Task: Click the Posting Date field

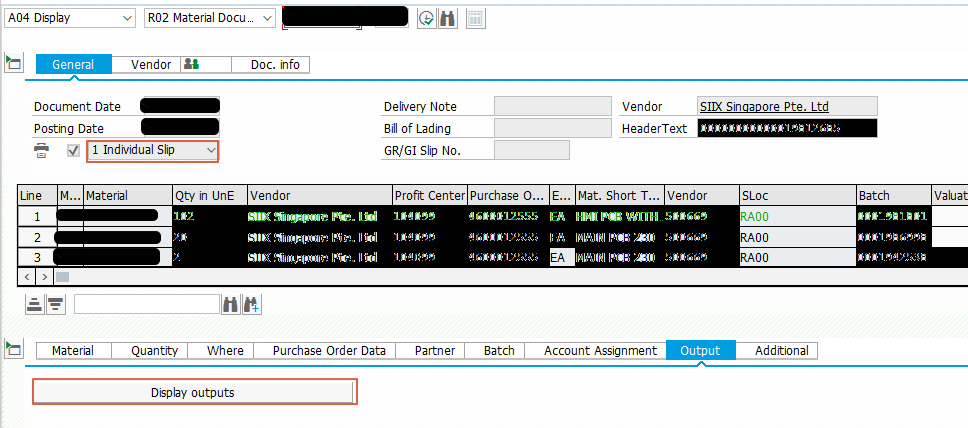Action: click(x=180, y=127)
